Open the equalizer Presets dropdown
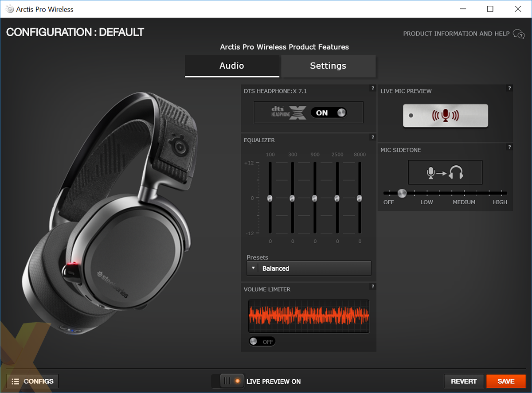Viewport: 532px width, 393px height. (309, 268)
